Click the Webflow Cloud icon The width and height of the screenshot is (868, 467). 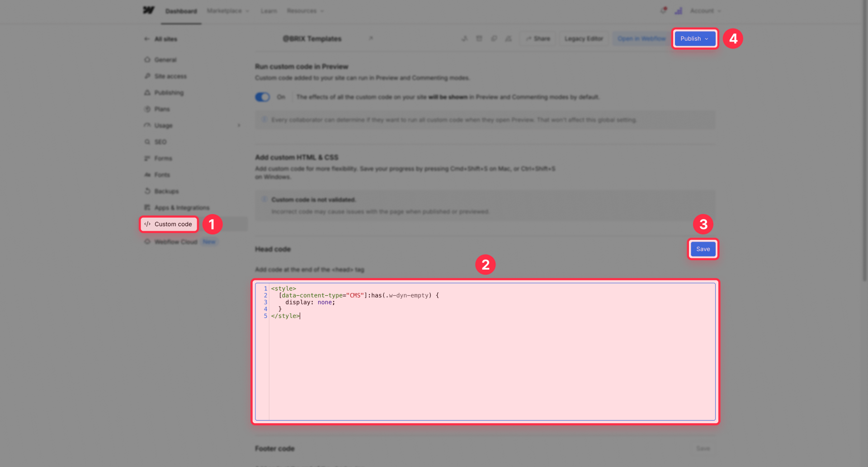[x=147, y=242]
